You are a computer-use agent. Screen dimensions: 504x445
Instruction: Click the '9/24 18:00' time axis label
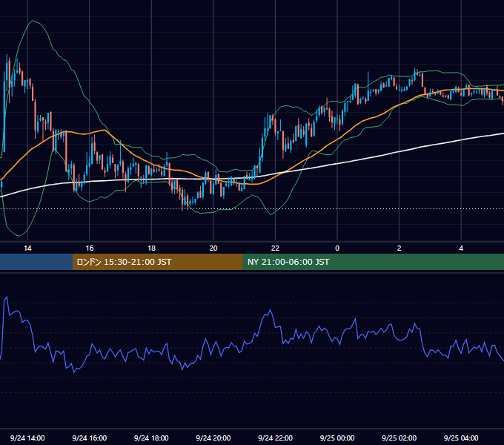click(151, 438)
